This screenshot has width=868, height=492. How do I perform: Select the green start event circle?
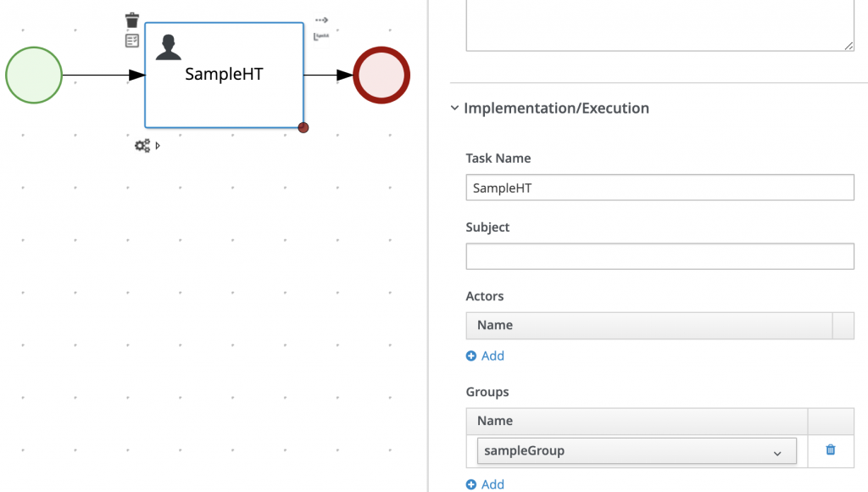34,75
